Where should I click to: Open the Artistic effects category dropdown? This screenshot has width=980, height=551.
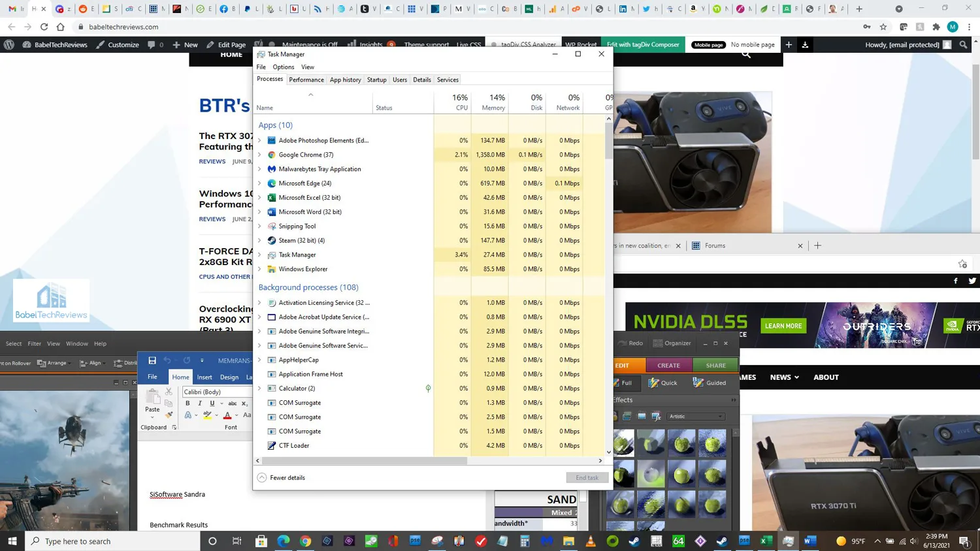[696, 417]
